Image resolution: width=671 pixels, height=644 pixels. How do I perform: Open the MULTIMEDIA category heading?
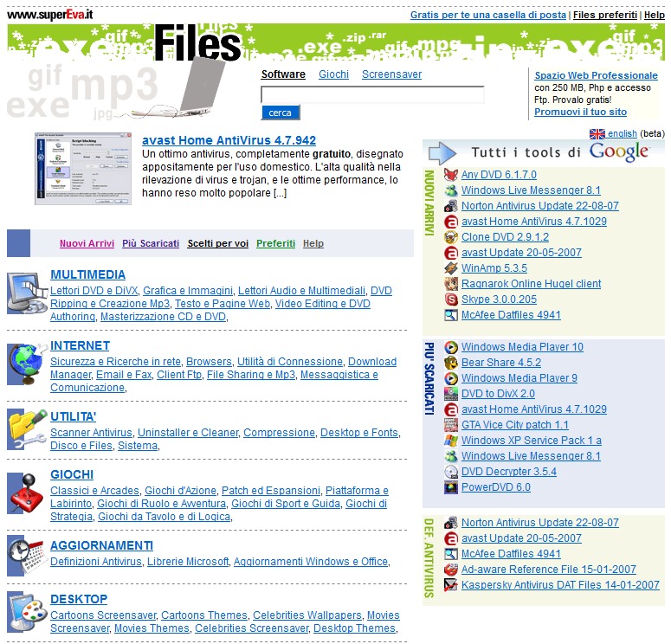pos(87,274)
